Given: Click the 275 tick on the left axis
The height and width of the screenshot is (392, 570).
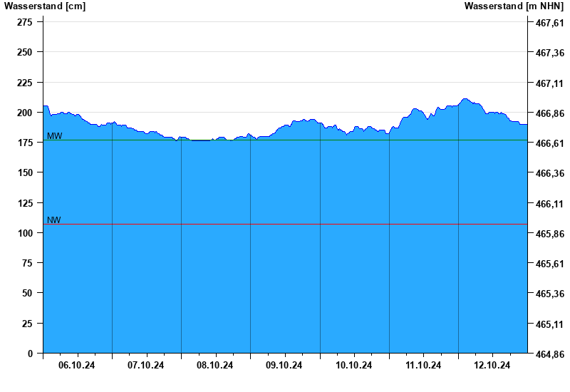Looking at the screenshot, I should (25, 23).
